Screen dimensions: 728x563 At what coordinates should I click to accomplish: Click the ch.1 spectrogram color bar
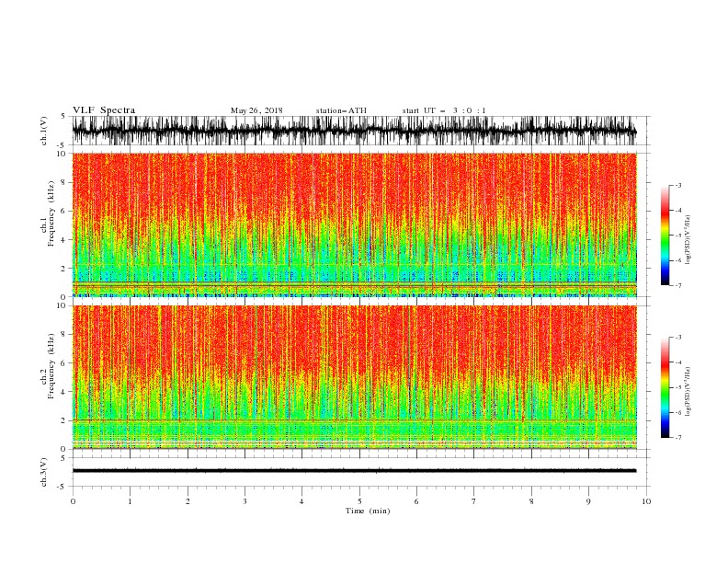665,236
